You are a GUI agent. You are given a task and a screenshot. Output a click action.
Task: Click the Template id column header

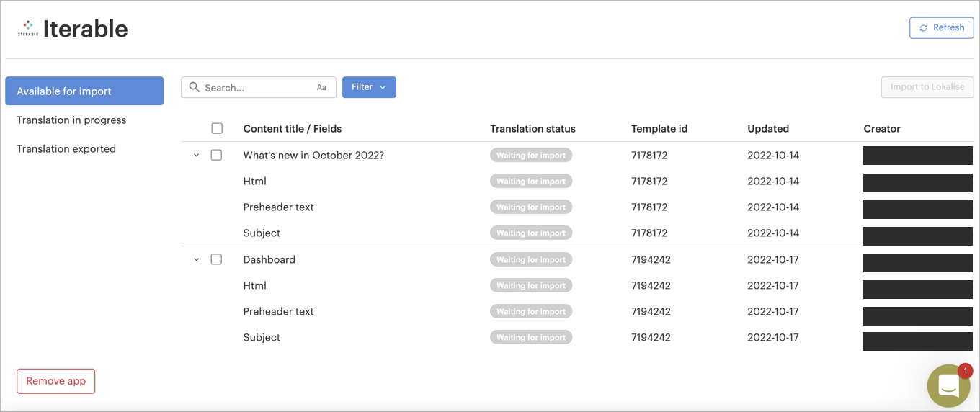[659, 129]
